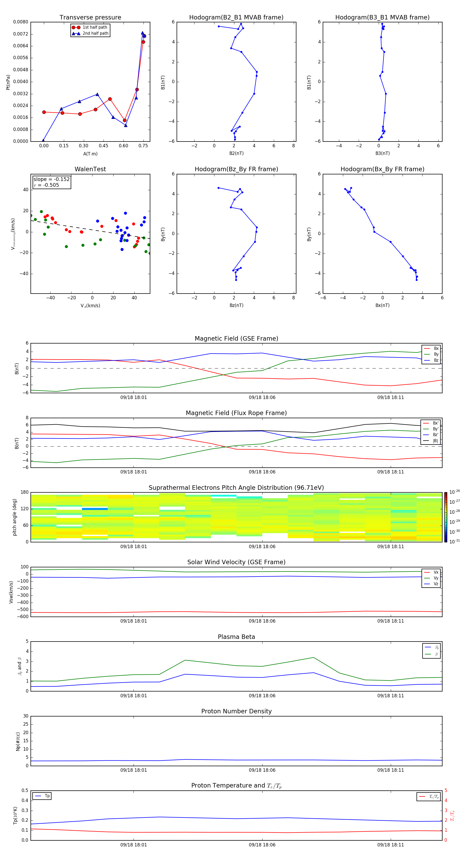Viewport: 473px width, 868px height.
Task: Click the 'A(T·m)' x-axis label
Action: tap(90, 154)
